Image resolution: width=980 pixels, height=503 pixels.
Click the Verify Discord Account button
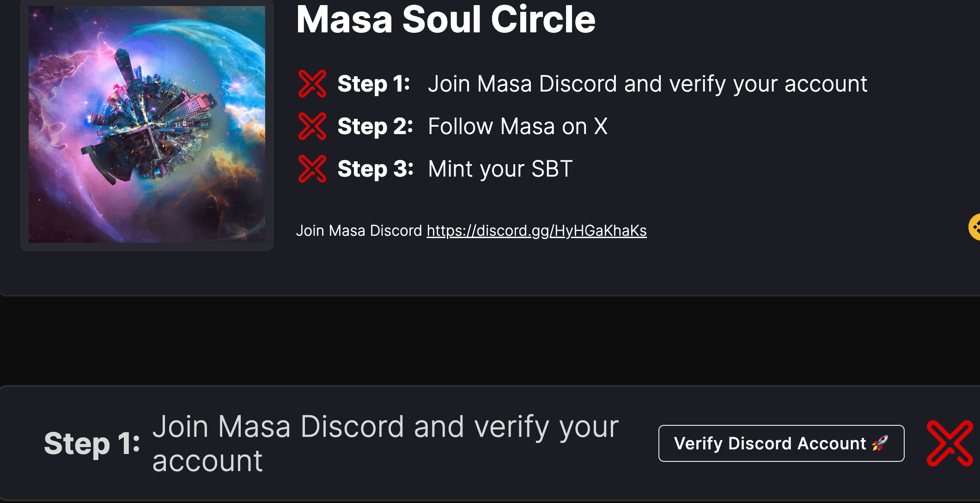click(x=781, y=443)
